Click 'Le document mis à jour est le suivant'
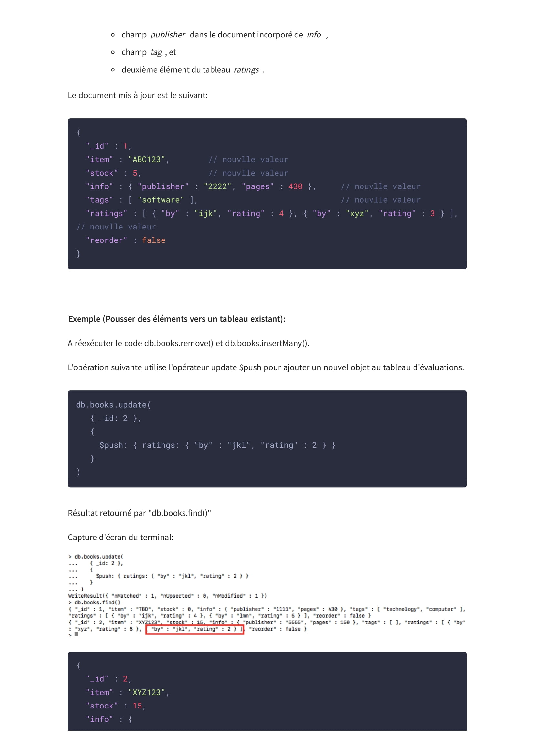Viewport: 534px width, 756px height. (138, 95)
